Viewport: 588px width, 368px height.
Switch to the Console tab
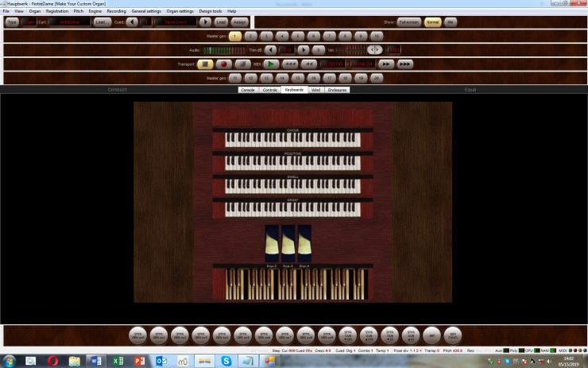248,90
